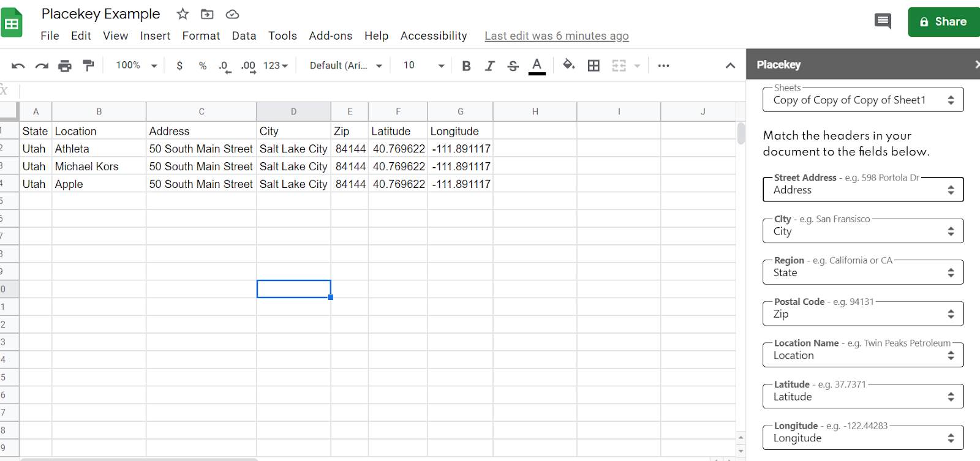Image resolution: width=980 pixels, height=461 pixels.
Task: Open the File menu
Action: pos(50,36)
